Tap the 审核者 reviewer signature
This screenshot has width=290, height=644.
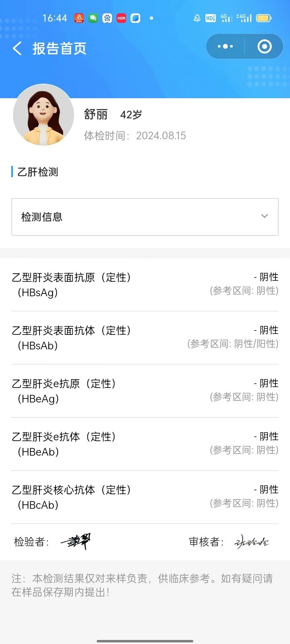pos(252,542)
